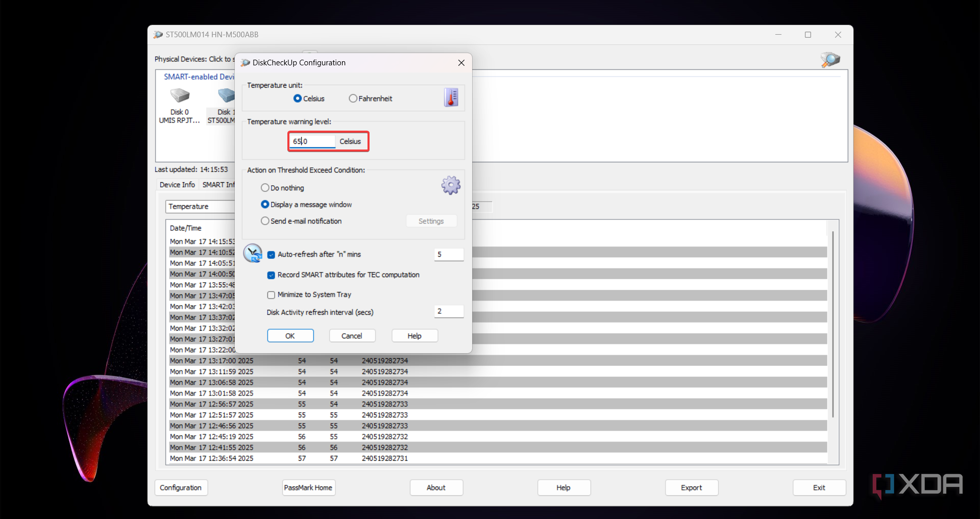Screen dimensions: 980x519
Task: Enable Minimize to System Tray
Action: [271, 295]
